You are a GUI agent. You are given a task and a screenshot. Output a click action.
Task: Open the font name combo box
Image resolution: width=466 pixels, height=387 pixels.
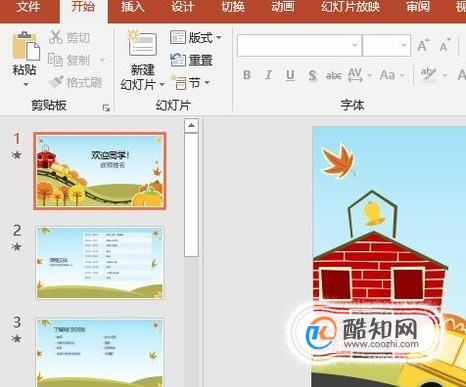(299, 45)
